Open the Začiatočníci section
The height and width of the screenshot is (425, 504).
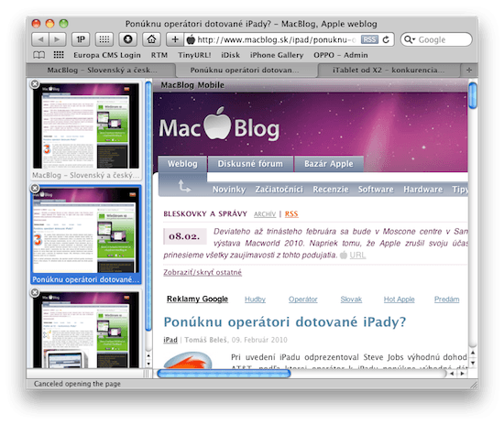click(279, 190)
